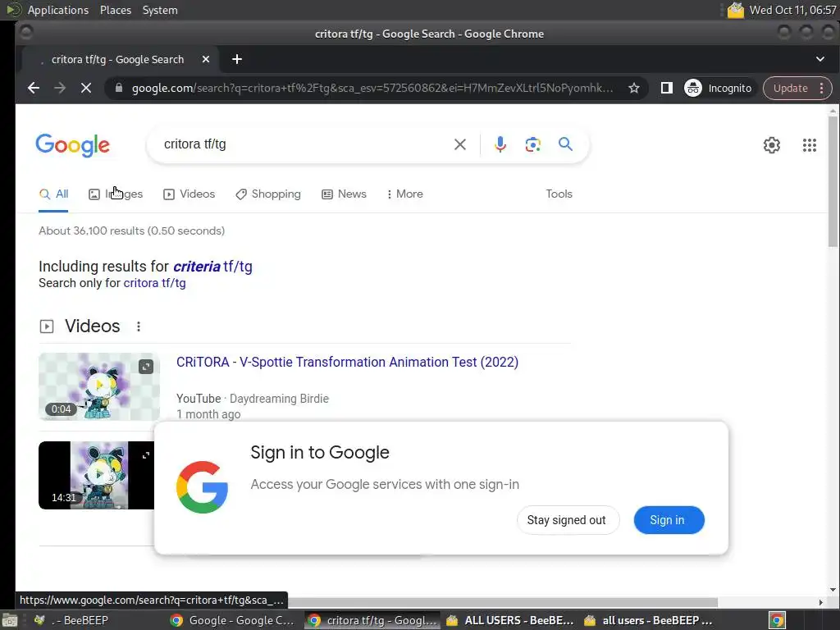Bookmark this page with the star icon
The image size is (840, 630).
coord(634,88)
